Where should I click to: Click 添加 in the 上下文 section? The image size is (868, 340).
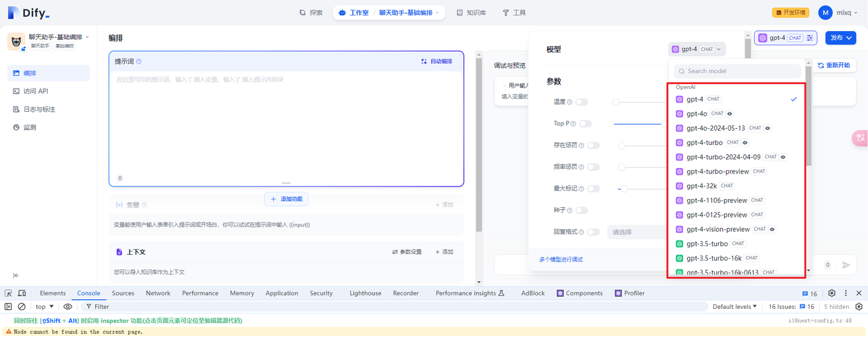pos(444,252)
